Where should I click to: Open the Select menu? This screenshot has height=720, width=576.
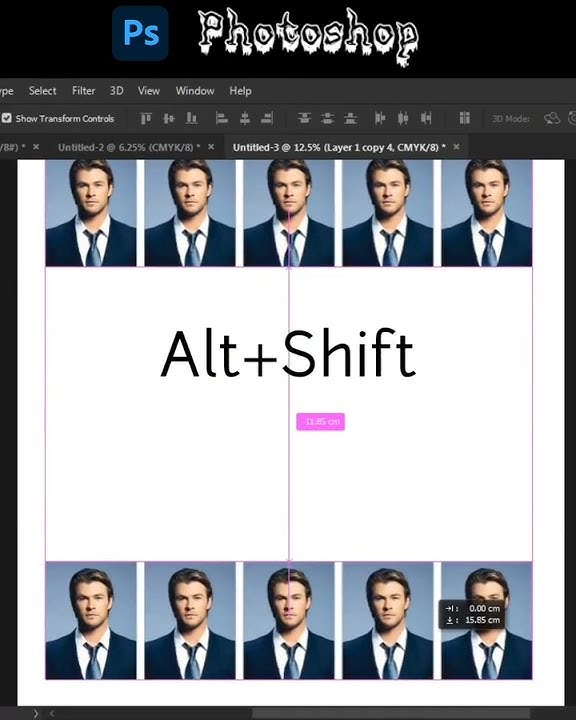tap(42, 91)
